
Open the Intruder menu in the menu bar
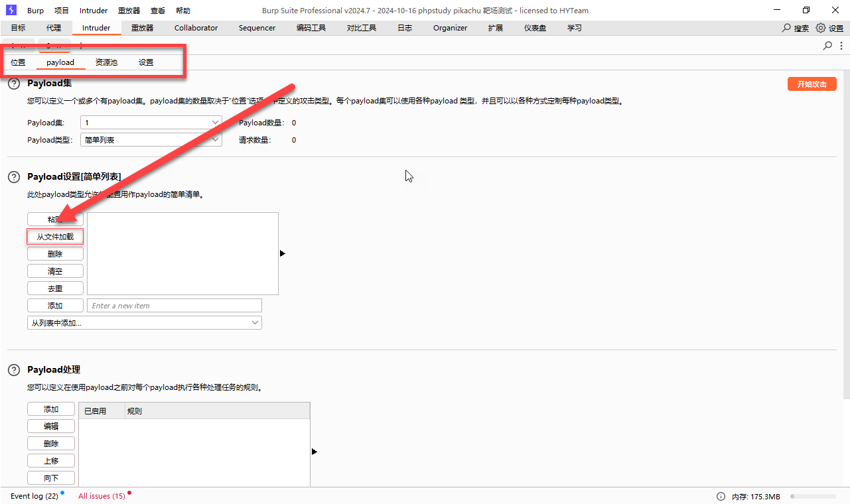(94, 11)
